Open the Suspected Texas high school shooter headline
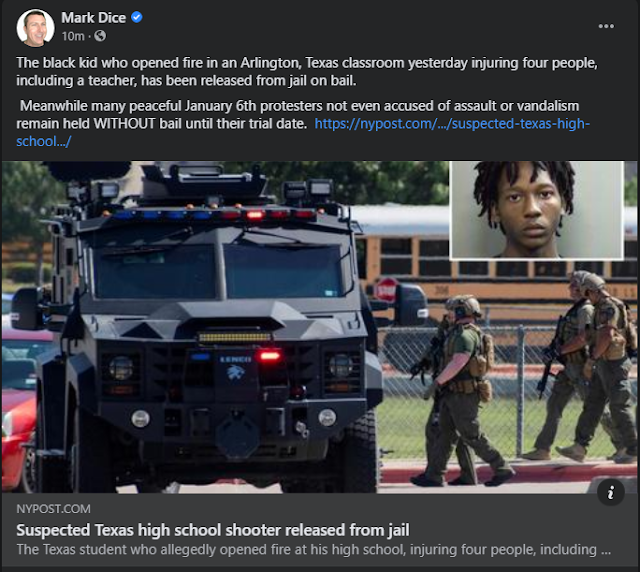This screenshot has height=572, width=640. tap(213, 530)
